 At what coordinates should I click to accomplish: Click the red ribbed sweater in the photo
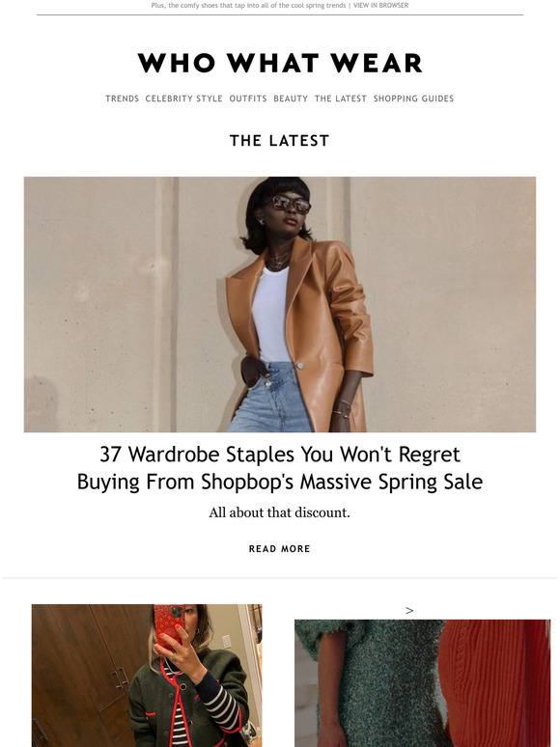coord(495,681)
